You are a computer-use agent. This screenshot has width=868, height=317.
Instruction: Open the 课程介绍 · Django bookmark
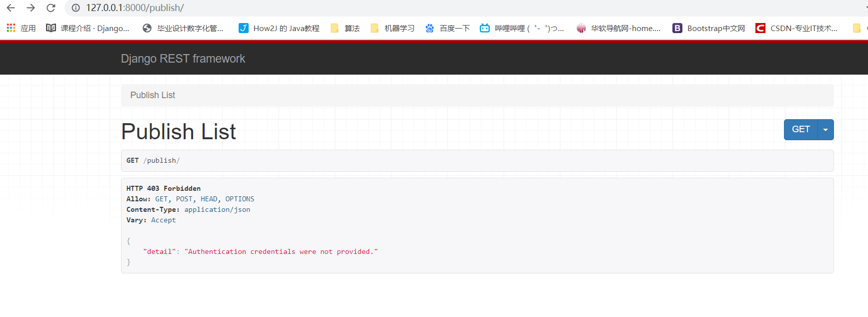pyautogui.click(x=88, y=28)
